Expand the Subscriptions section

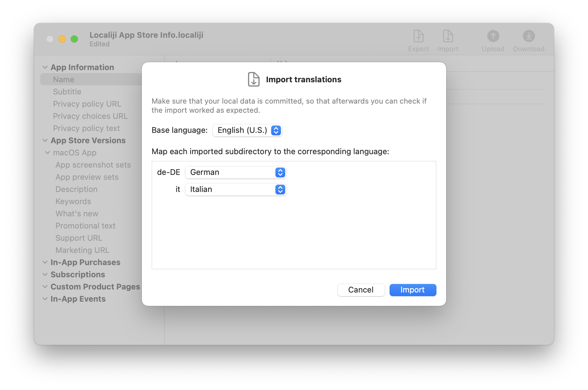click(x=45, y=274)
